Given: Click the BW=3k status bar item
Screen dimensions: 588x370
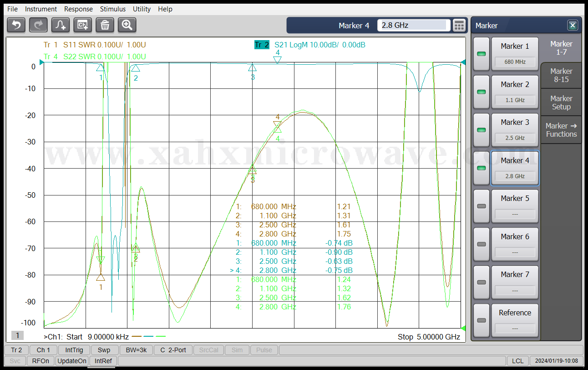Looking at the screenshot, I should coord(137,350).
